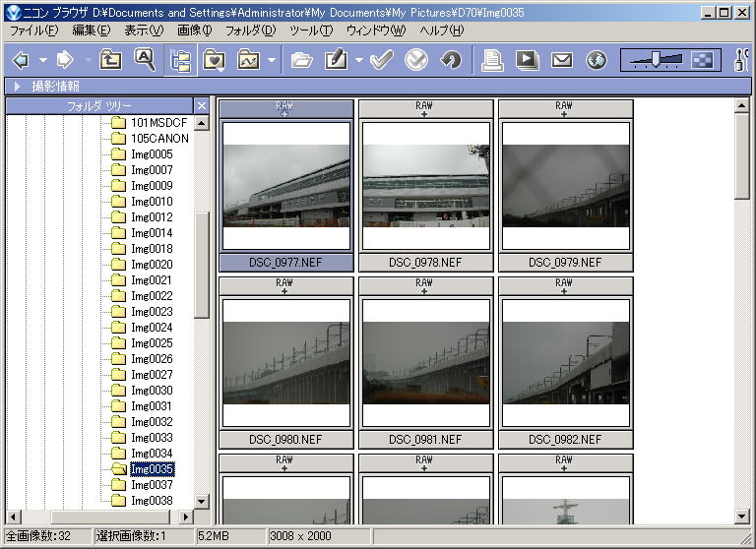Open the magnifier search tool

click(145, 60)
